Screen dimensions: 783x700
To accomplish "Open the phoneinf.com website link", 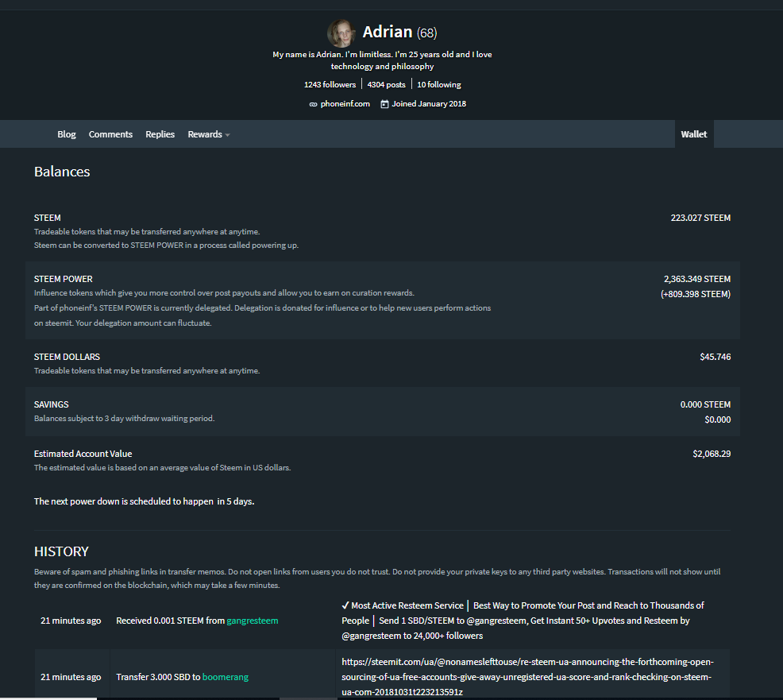I will (x=345, y=104).
